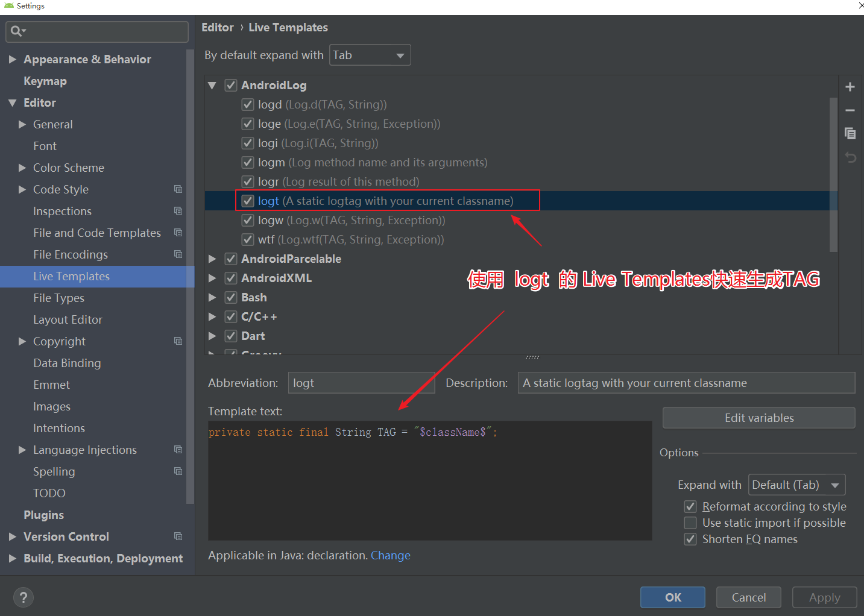Remove the selected template using the minus icon
Viewport: 864px width, 616px height.
tap(850, 110)
